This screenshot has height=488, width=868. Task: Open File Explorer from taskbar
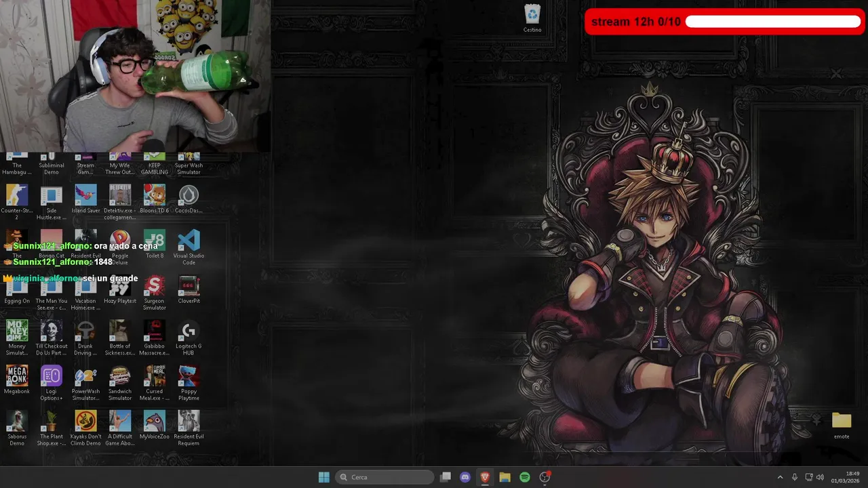(x=505, y=477)
